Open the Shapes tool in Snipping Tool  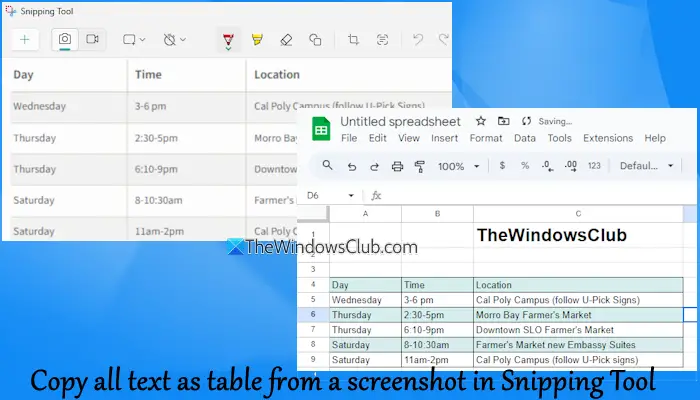[315, 40]
